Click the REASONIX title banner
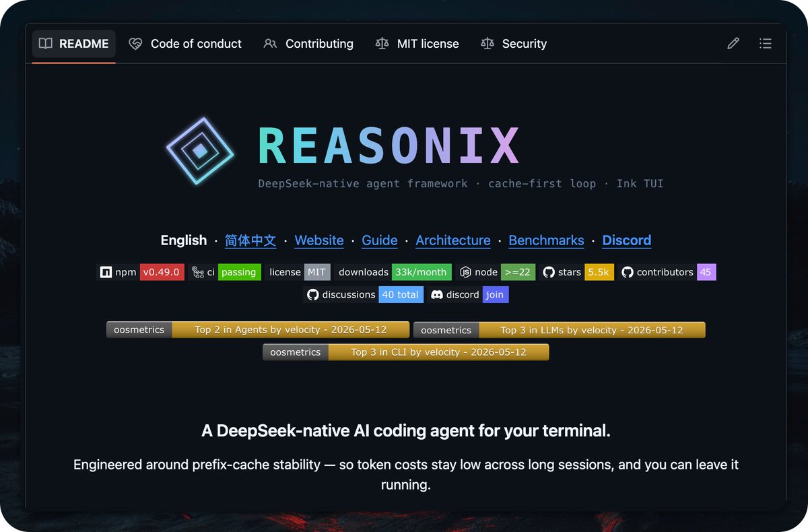This screenshot has width=808, height=532. click(389, 145)
